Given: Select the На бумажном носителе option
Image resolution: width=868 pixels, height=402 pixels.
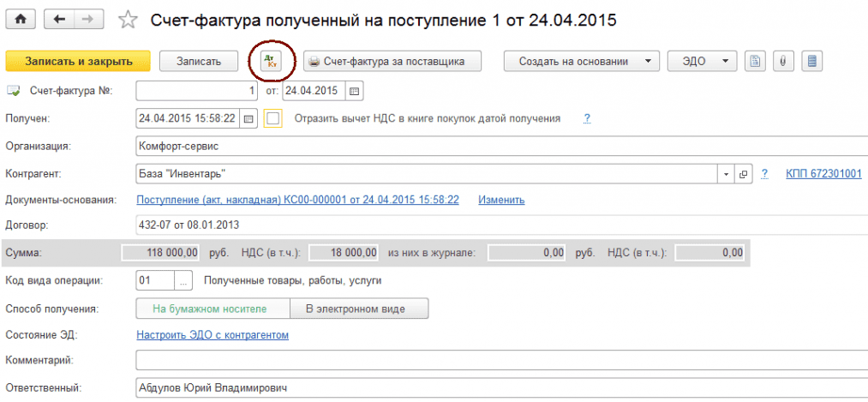Looking at the screenshot, I should coord(210,309).
